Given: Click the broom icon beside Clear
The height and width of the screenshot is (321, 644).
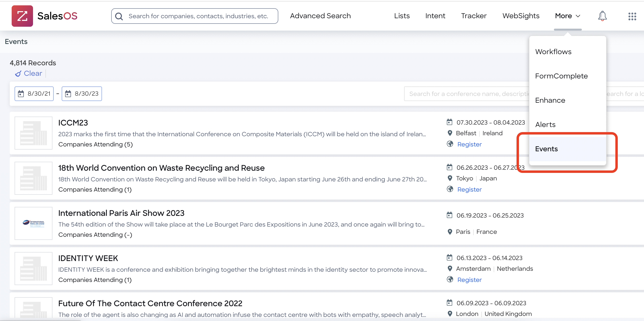Looking at the screenshot, I should (x=18, y=74).
